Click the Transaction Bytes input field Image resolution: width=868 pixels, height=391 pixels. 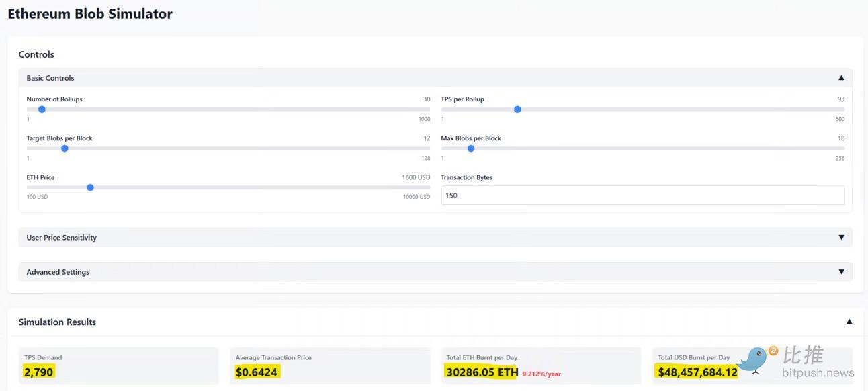pos(642,195)
